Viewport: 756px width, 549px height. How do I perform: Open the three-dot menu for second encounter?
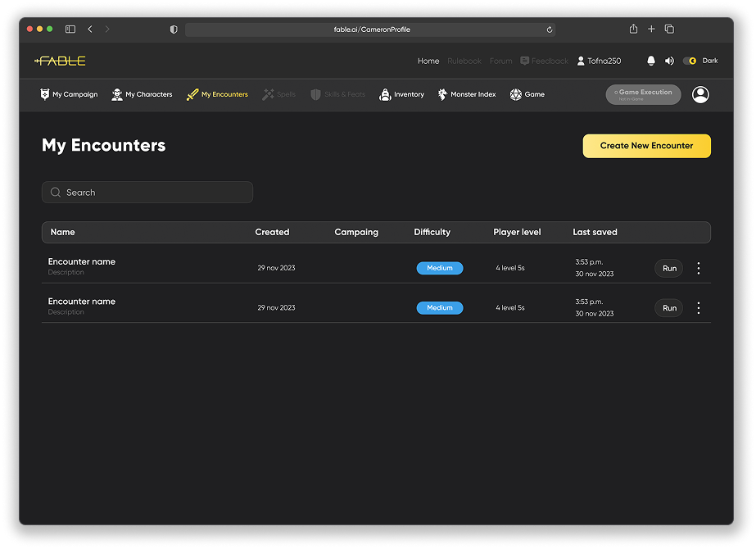(x=698, y=308)
